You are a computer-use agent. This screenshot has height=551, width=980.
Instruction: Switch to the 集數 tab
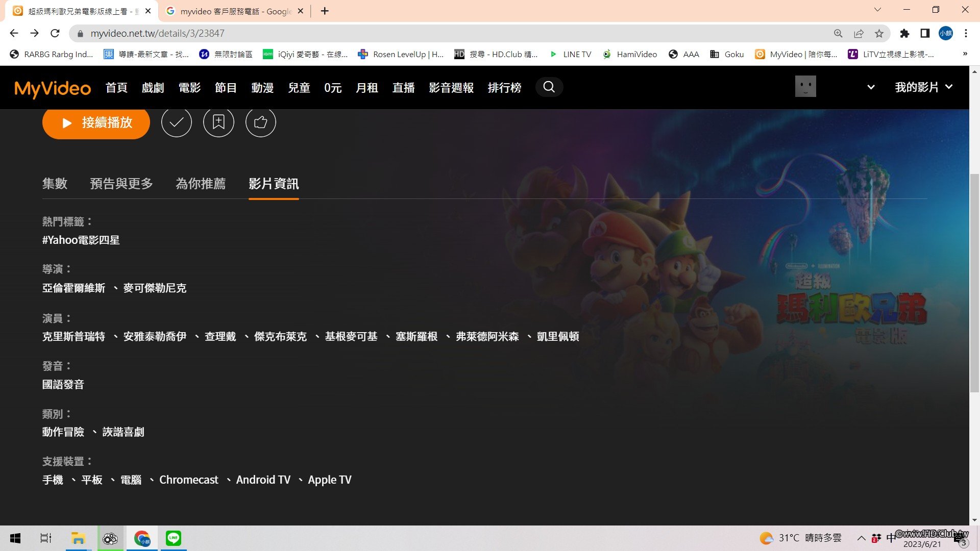click(x=55, y=184)
